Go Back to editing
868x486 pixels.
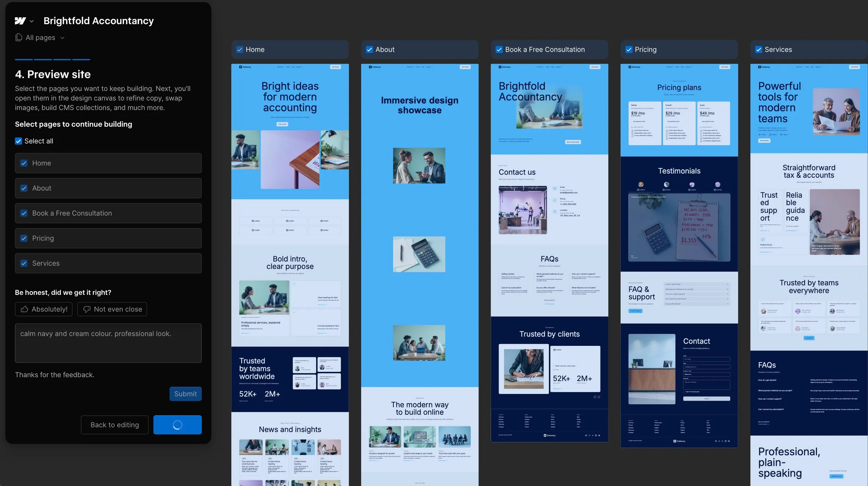tap(115, 425)
